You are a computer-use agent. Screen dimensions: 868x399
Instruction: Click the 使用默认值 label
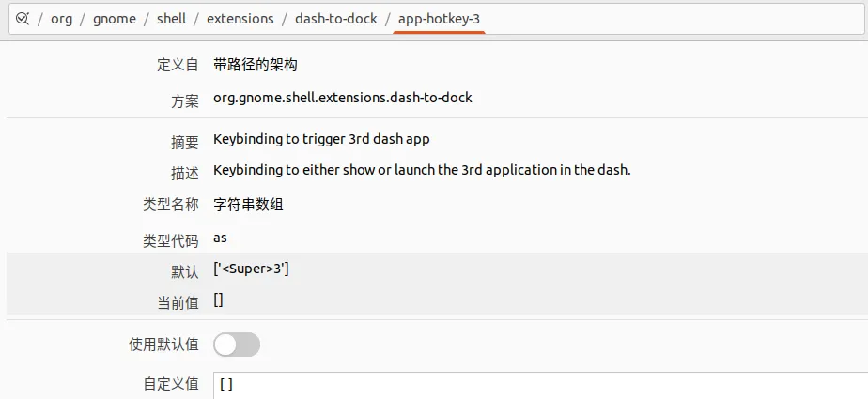(163, 345)
